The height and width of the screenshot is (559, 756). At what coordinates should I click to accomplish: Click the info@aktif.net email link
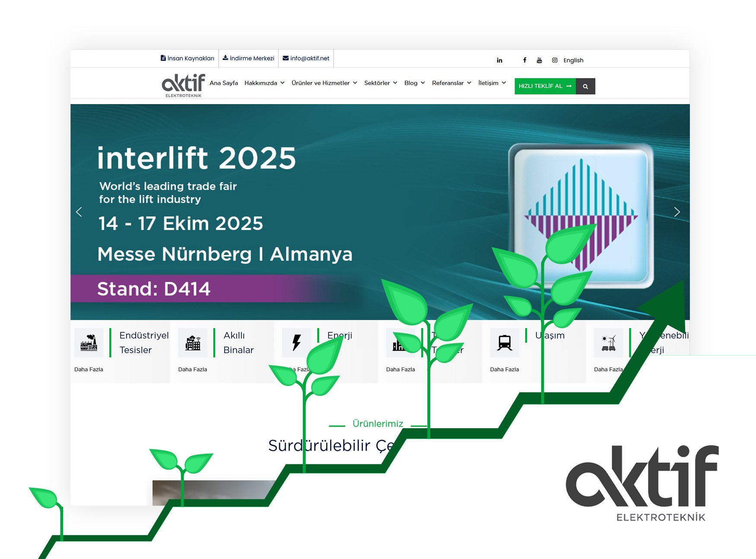click(x=306, y=58)
